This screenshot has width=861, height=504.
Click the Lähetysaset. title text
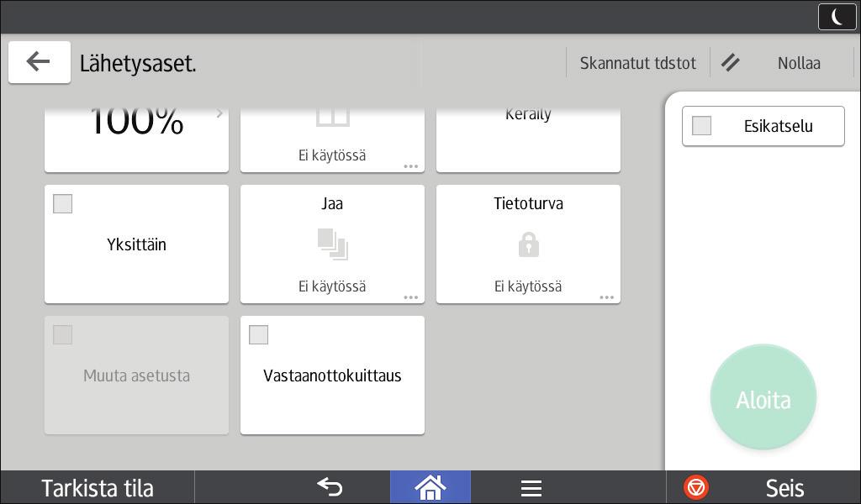tap(138, 64)
